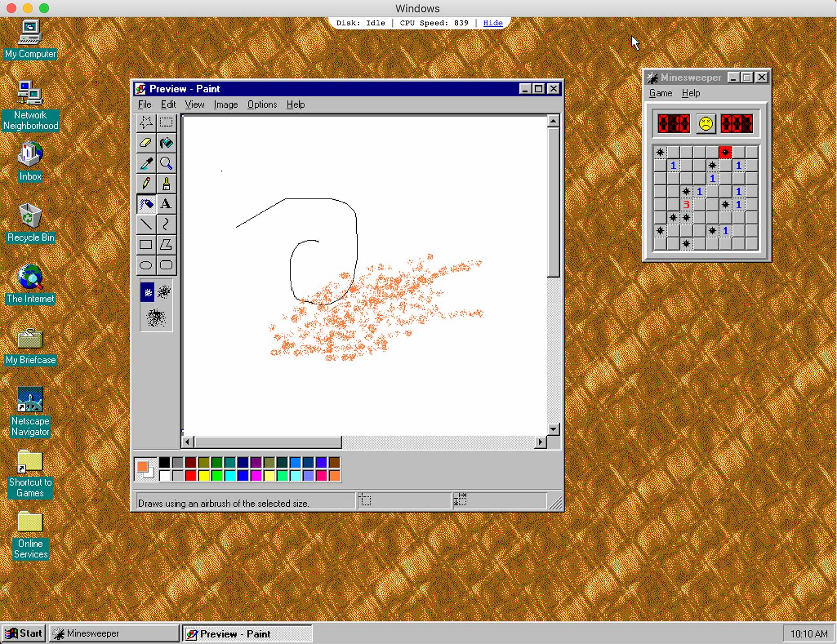Click the red 3 cell in Minesweeper

(x=686, y=204)
